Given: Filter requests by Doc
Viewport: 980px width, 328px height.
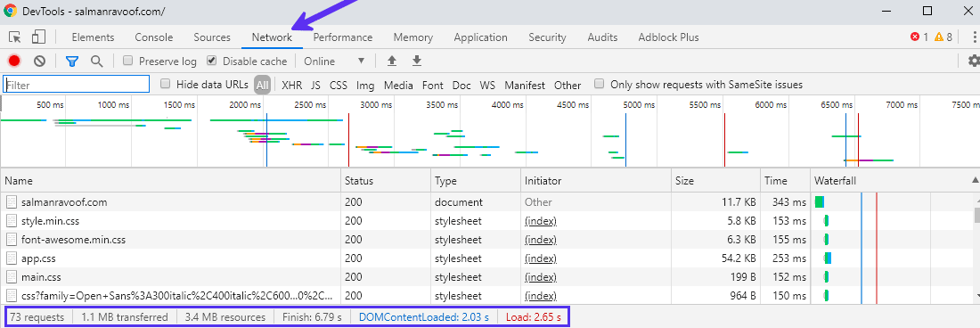Looking at the screenshot, I should (x=461, y=85).
